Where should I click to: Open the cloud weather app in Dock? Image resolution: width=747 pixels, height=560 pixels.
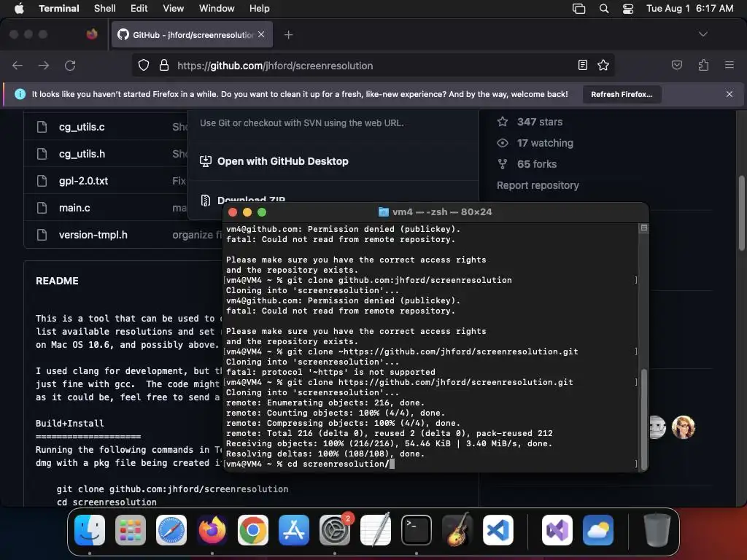598,530
